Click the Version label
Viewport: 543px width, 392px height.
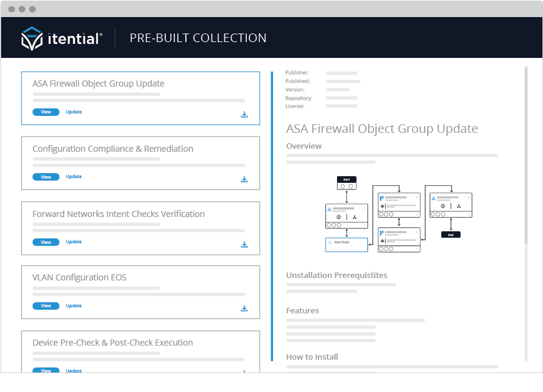(x=295, y=90)
